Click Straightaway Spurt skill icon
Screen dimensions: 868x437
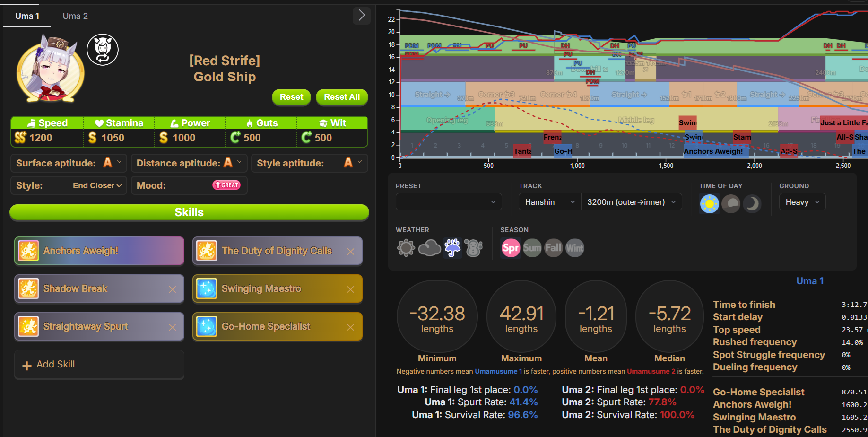28,326
